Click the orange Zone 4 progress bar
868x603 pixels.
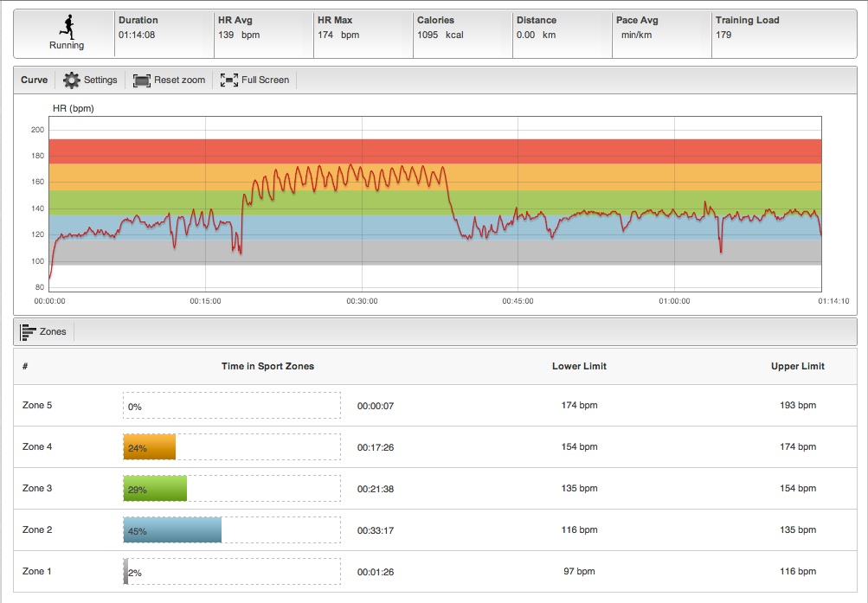point(150,447)
